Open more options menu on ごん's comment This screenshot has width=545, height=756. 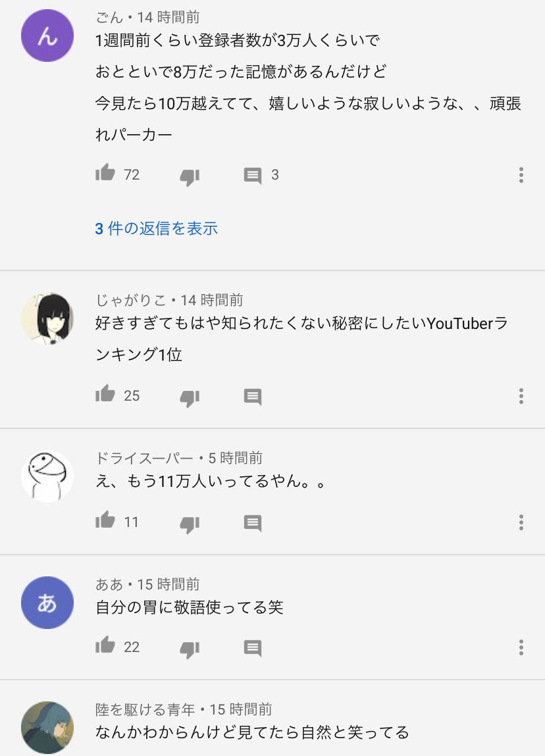pyautogui.click(x=521, y=175)
